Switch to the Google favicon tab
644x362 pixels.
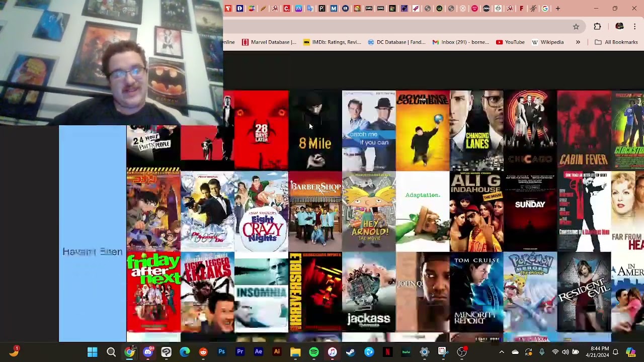click(x=545, y=9)
